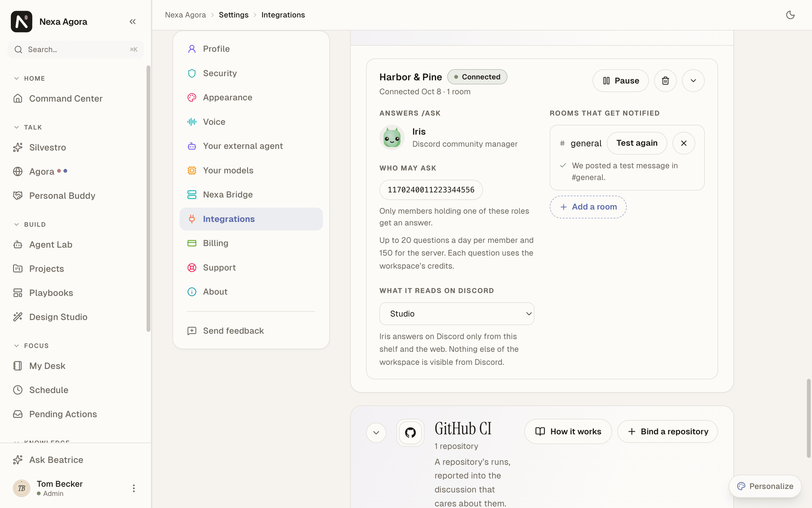Click Test again for general room
Screen dimensions: 812x508
637,143
